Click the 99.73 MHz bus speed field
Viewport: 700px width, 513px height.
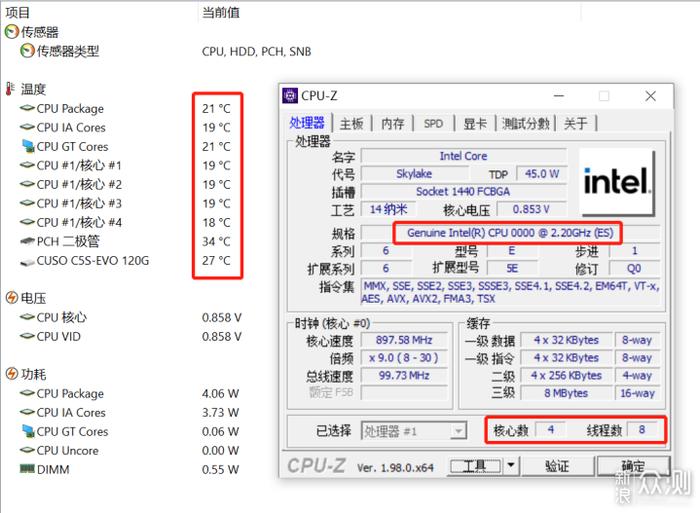click(404, 375)
